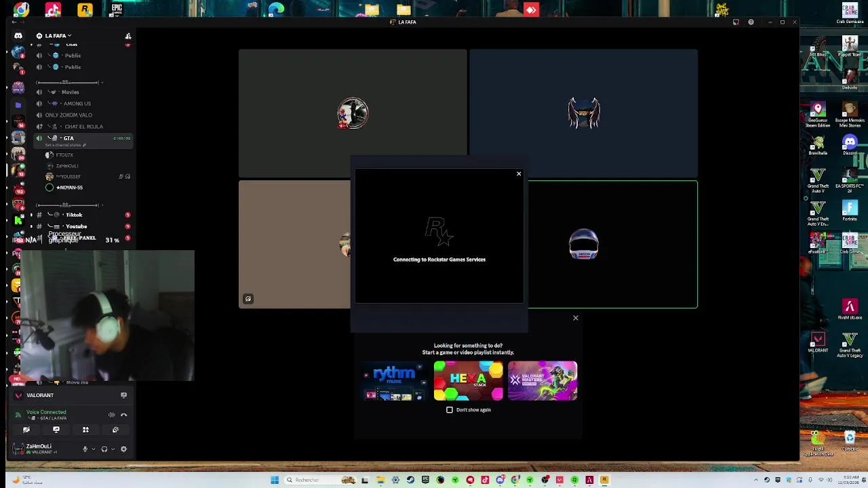This screenshot has width=868, height=488.
Task: Stream VALORANT using the screen share icon
Action: (123, 395)
